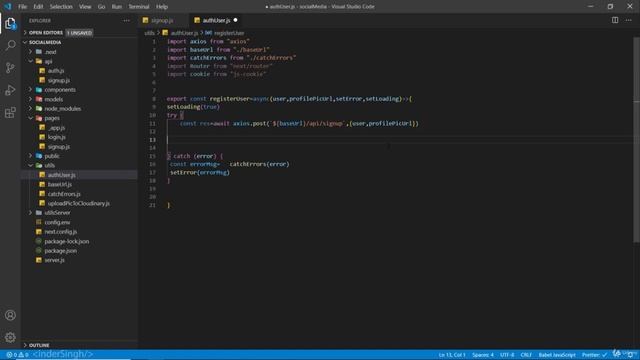The image size is (640, 360).
Task: Click the editor vertical scrollbar
Action: coord(637,139)
